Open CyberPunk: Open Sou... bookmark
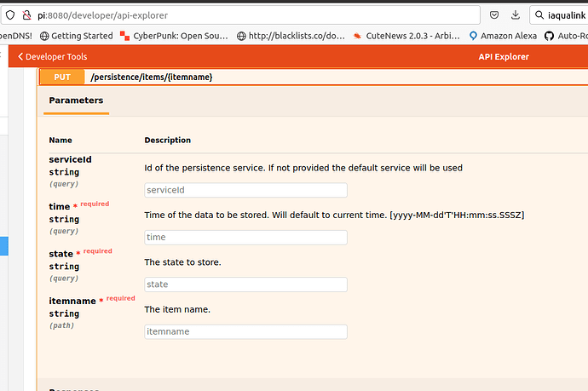 click(x=174, y=36)
